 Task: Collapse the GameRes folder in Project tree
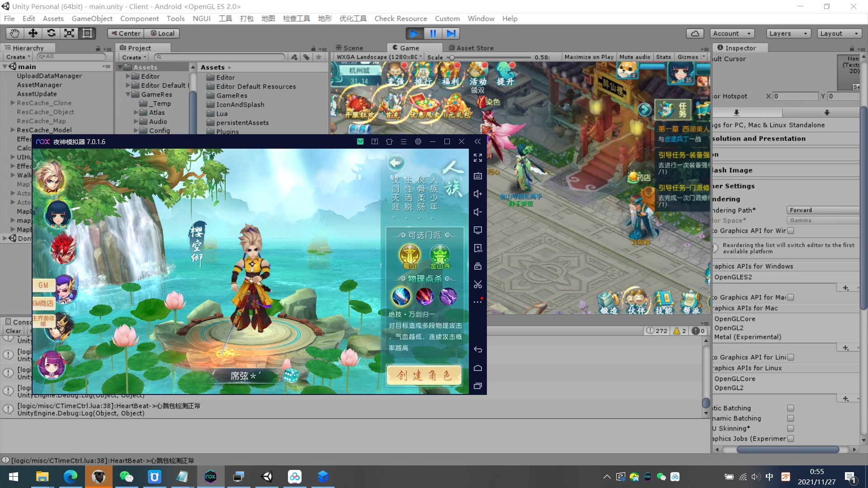128,94
